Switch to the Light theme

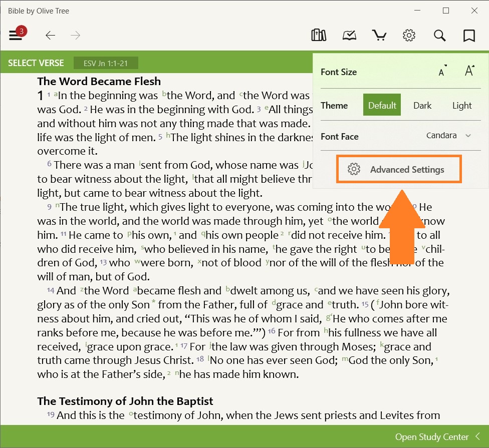pos(461,106)
